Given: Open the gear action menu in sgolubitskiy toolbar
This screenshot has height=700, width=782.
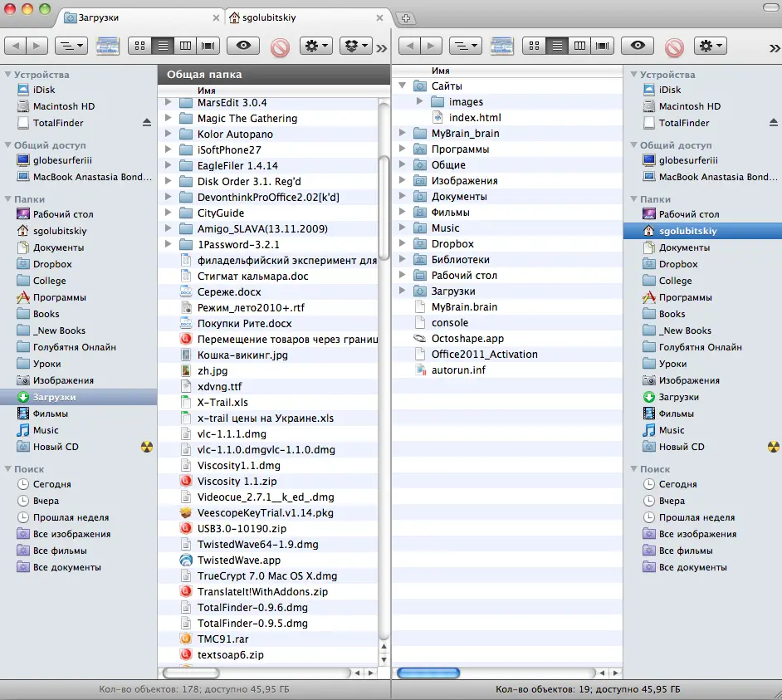Looking at the screenshot, I should 711,46.
